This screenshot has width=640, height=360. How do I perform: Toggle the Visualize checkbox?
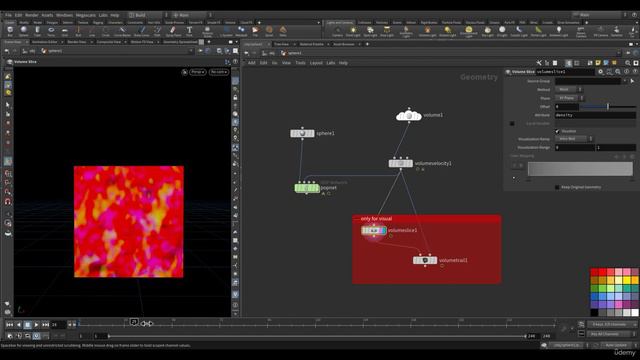tap(557, 131)
